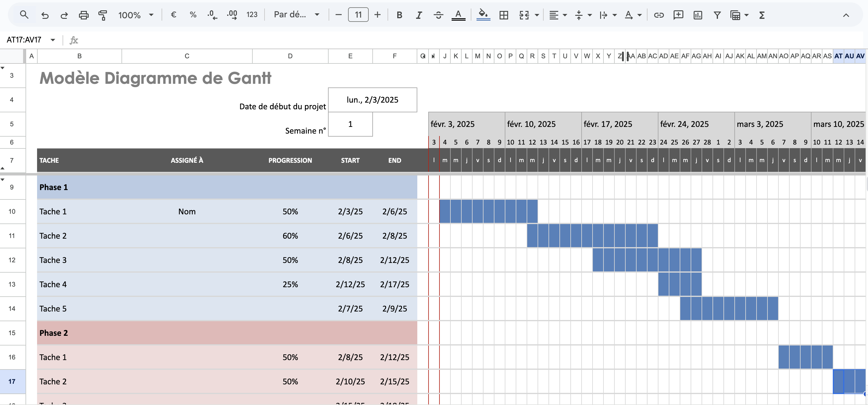The height and width of the screenshot is (405, 868).
Task: Open the 123 number format menu
Action: (252, 15)
